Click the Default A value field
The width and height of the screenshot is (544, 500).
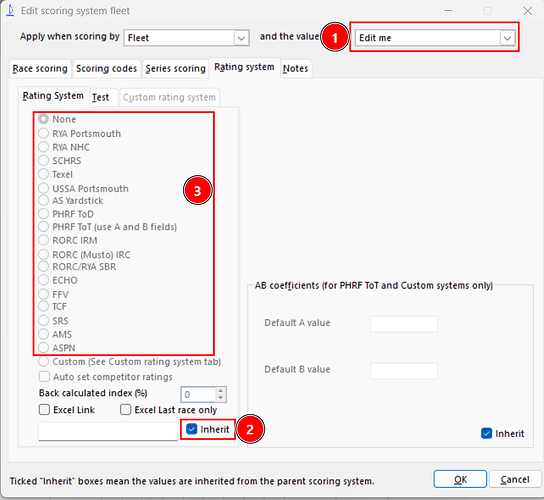pos(404,324)
